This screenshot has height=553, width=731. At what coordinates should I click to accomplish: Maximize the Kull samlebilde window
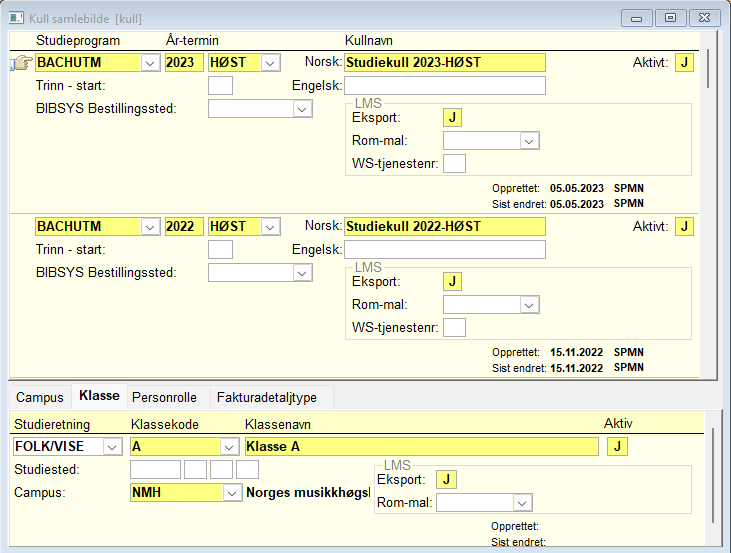[x=670, y=18]
